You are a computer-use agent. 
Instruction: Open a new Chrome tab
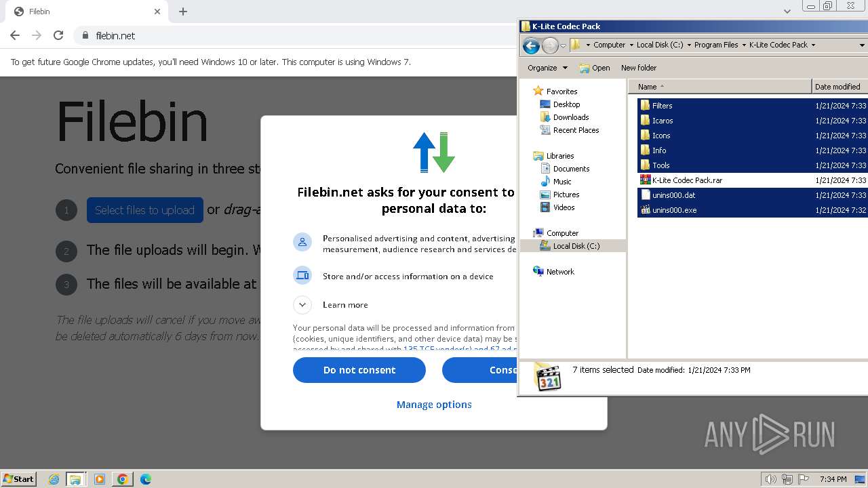[183, 12]
